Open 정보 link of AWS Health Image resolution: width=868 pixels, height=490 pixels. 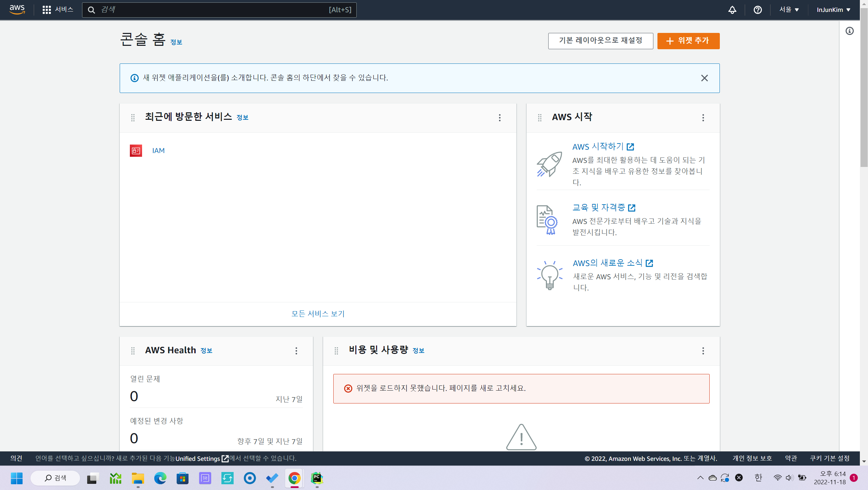pyautogui.click(x=206, y=351)
